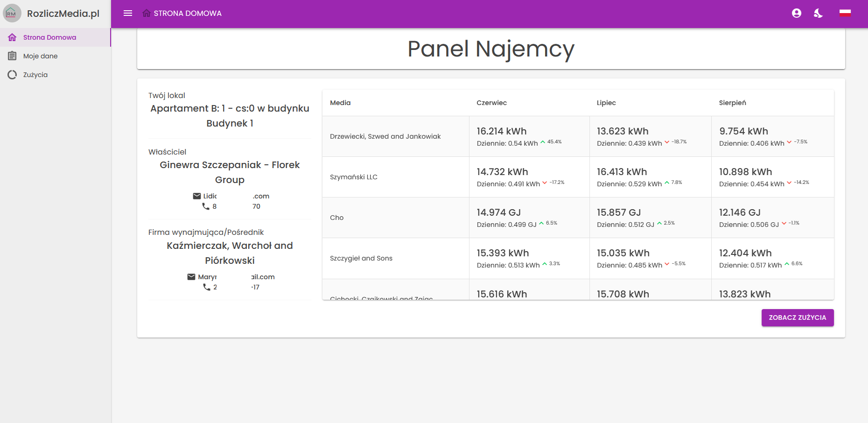This screenshot has width=868, height=423.
Task: Click the Czerwiec column header
Action: pyautogui.click(x=491, y=103)
